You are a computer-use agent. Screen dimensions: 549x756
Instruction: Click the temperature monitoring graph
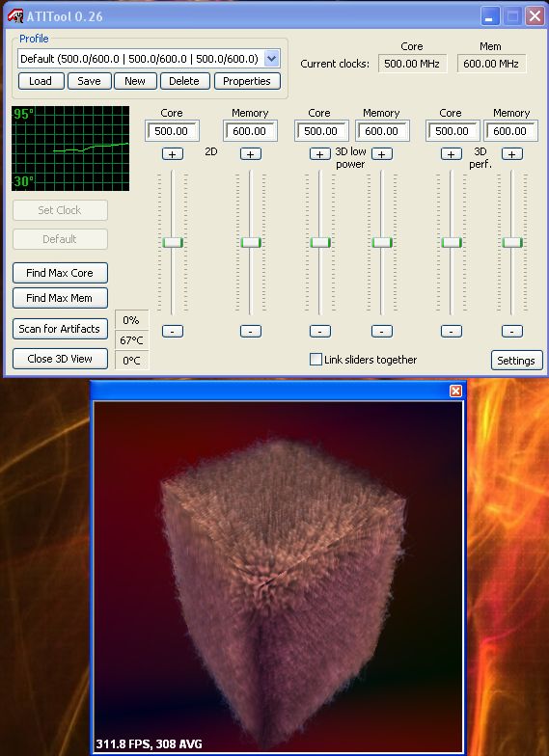click(x=70, y=148)
